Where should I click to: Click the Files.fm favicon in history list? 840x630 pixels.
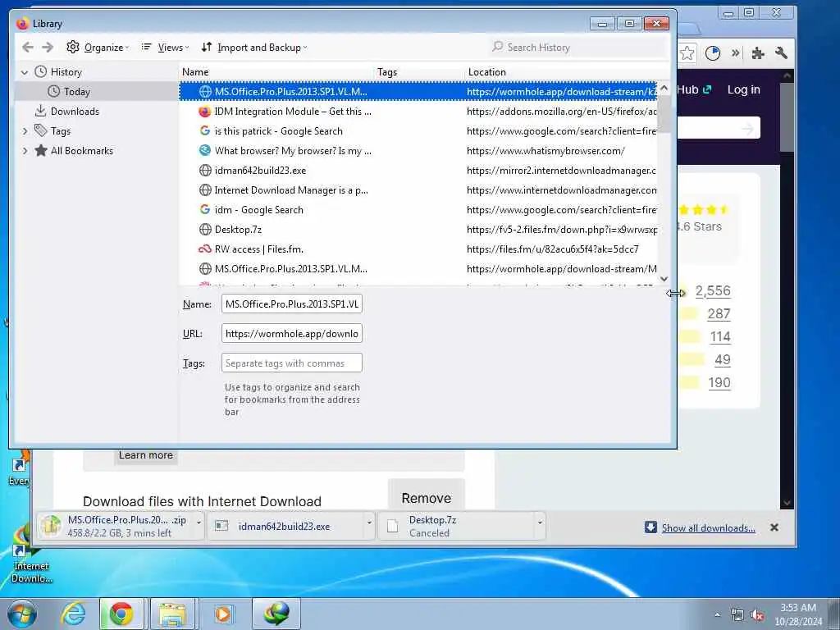click(204, 249)
